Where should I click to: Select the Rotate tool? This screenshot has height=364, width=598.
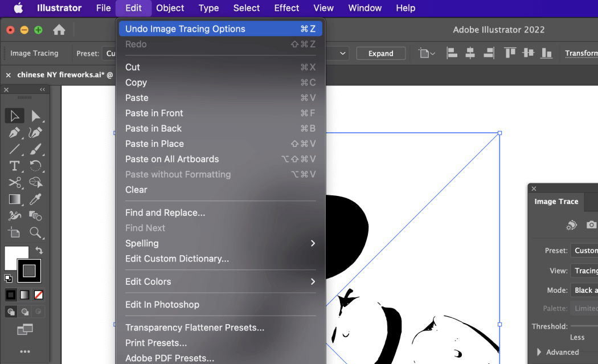pyautogui.click(x=36, y=166)
